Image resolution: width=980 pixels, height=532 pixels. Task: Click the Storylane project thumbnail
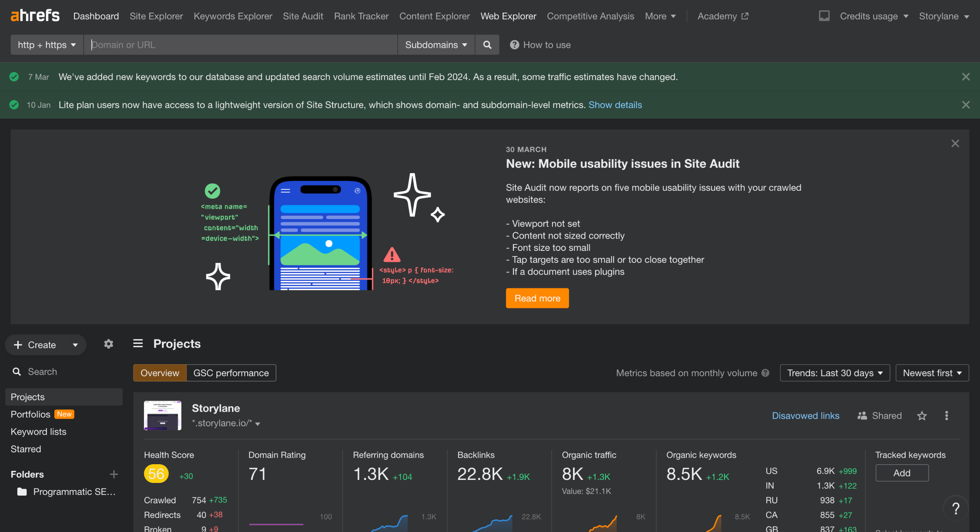(162, 416)
